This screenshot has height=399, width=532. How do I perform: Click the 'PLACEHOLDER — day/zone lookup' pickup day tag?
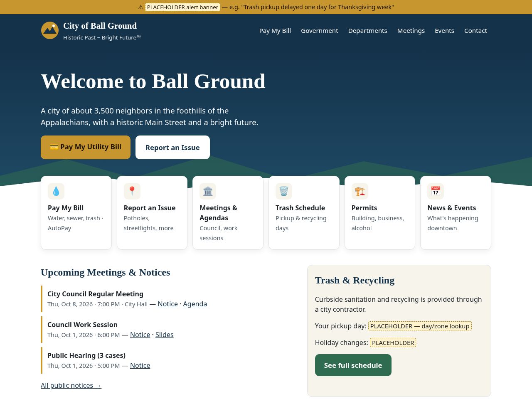[x=420, y=326]
